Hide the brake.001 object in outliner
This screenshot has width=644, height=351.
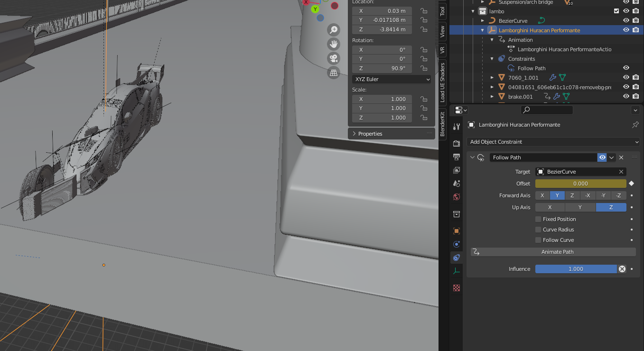626,97
